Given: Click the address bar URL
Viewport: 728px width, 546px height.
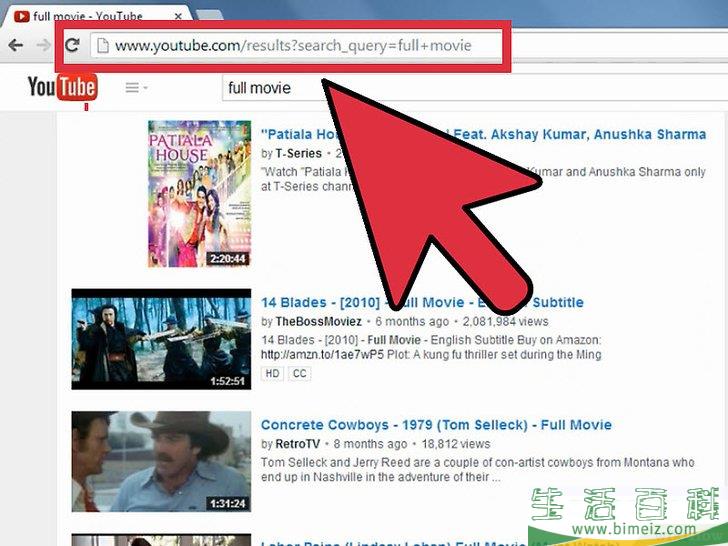Looking at the screenshot, I should 293,46.
